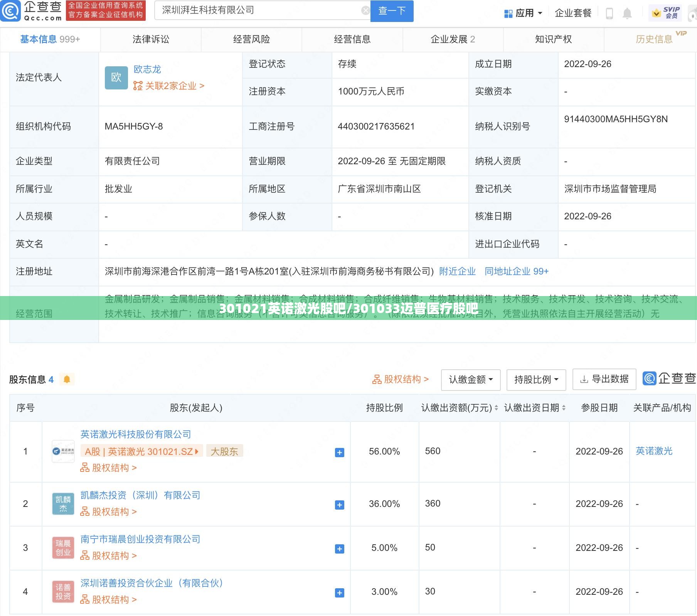Open legal representative 欧志龙 link
697x616 pixels.
[147, 69]
